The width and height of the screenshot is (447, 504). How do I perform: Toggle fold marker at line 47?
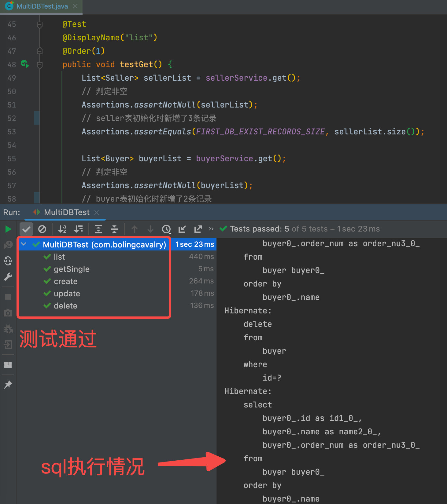point(39,51)
